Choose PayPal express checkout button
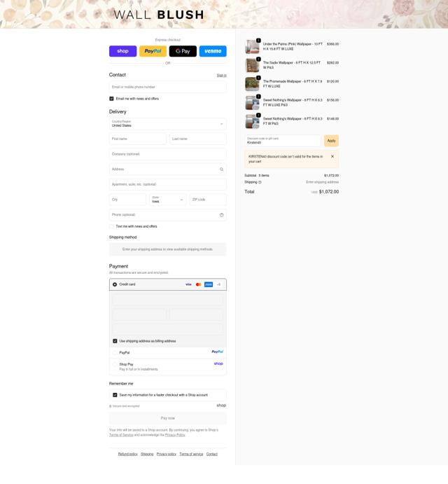The width and height of the screenshot is (448, 484). (153, 51)
